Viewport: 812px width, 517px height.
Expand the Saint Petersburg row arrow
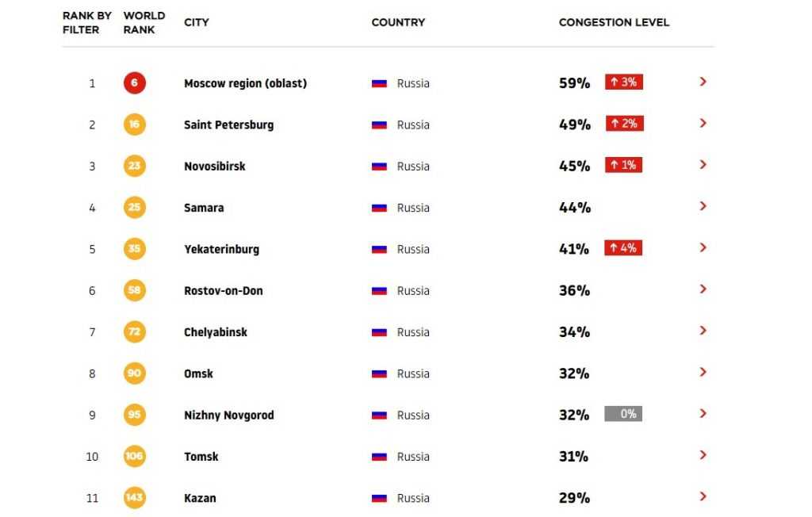[703, 123]
